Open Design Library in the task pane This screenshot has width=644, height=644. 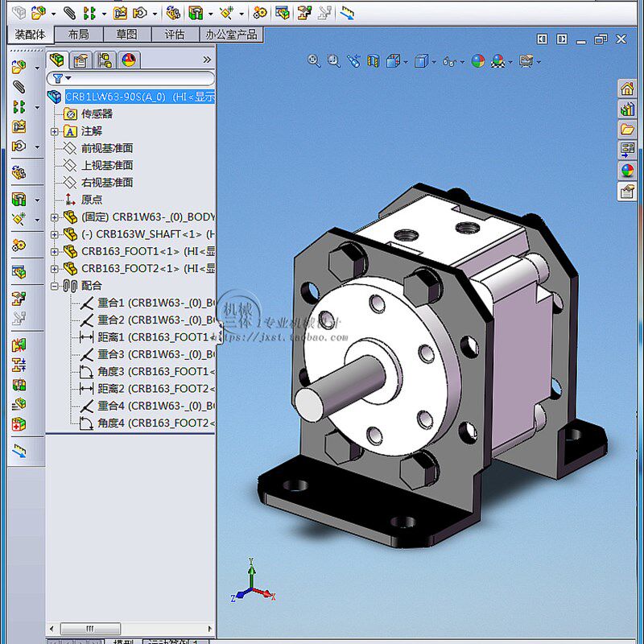(x=627, y=109)
